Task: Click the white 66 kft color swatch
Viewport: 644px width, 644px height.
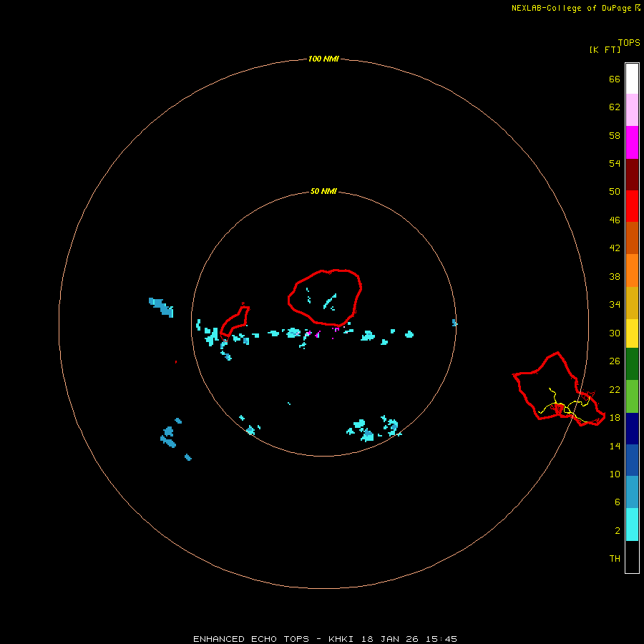Action: 632,79
